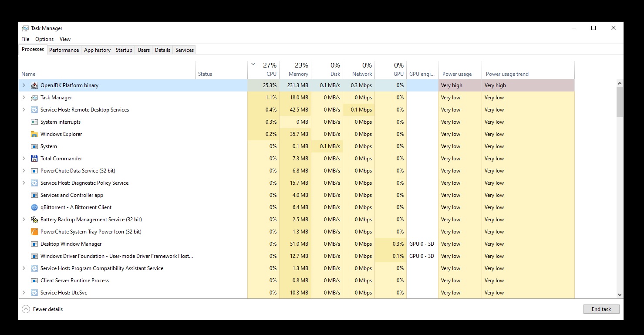
Task: Click the qBittorrent client icon
Action: [34, 207]
